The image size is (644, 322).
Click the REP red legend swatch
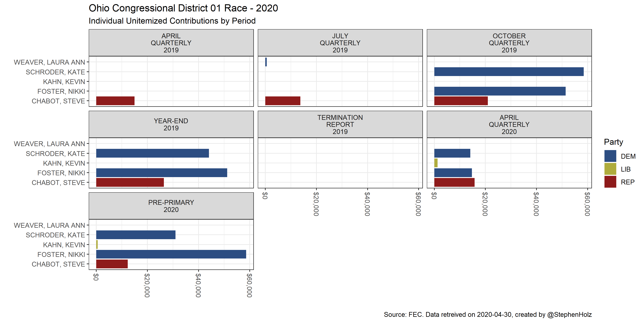tap(610, 182)
